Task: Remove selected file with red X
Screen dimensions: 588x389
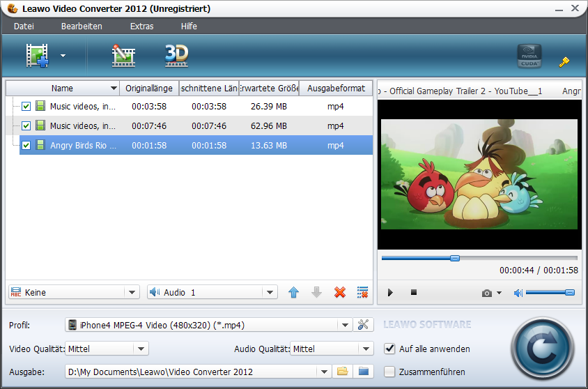Action: tap(340, 292)
